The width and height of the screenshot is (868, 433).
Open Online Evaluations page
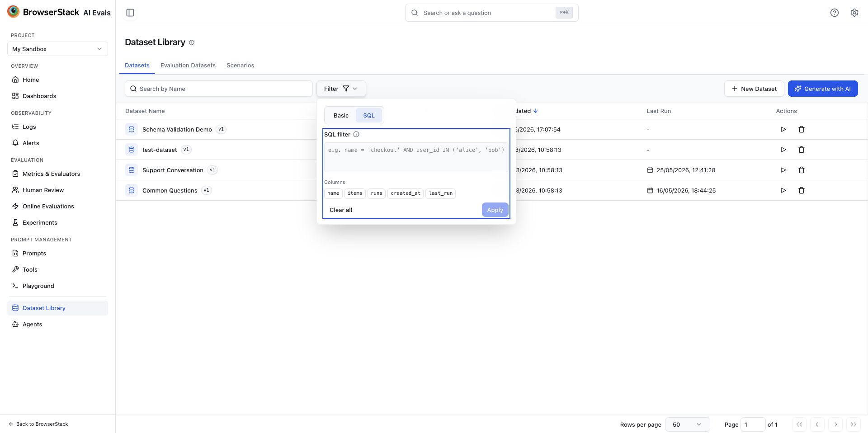point(57,206)
